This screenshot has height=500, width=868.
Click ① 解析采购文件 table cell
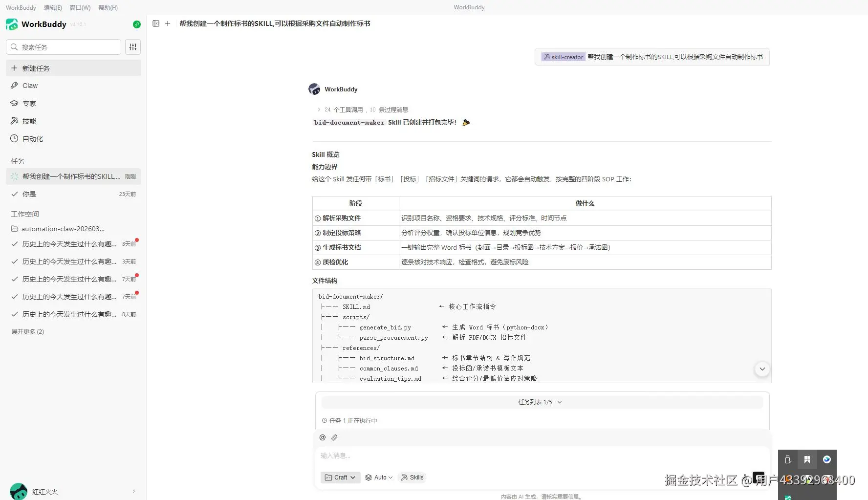pos(356,218)
